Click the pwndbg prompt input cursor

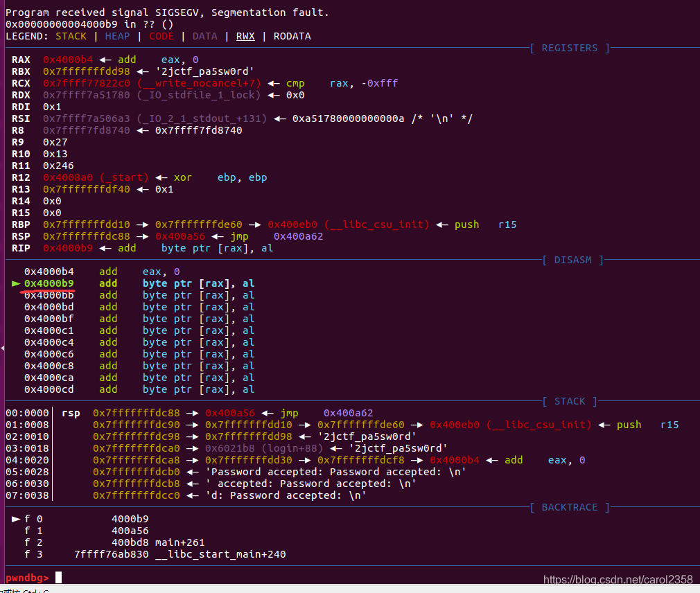click(58, 576)
